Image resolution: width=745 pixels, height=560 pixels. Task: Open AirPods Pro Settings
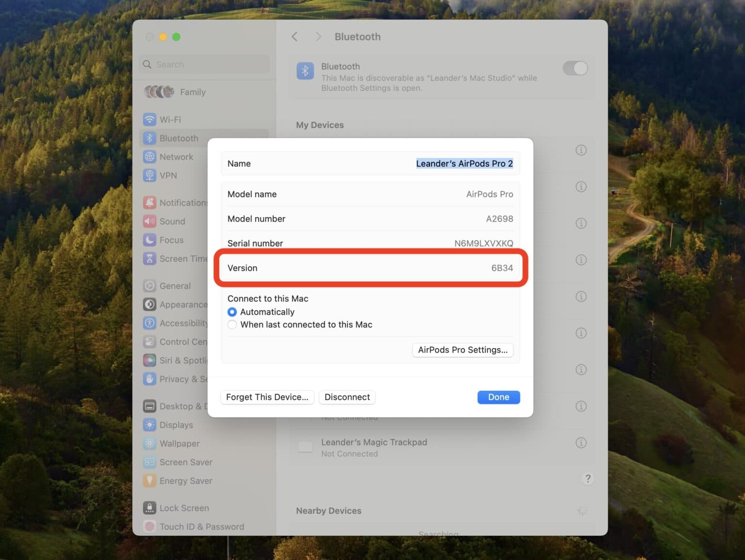462,350
